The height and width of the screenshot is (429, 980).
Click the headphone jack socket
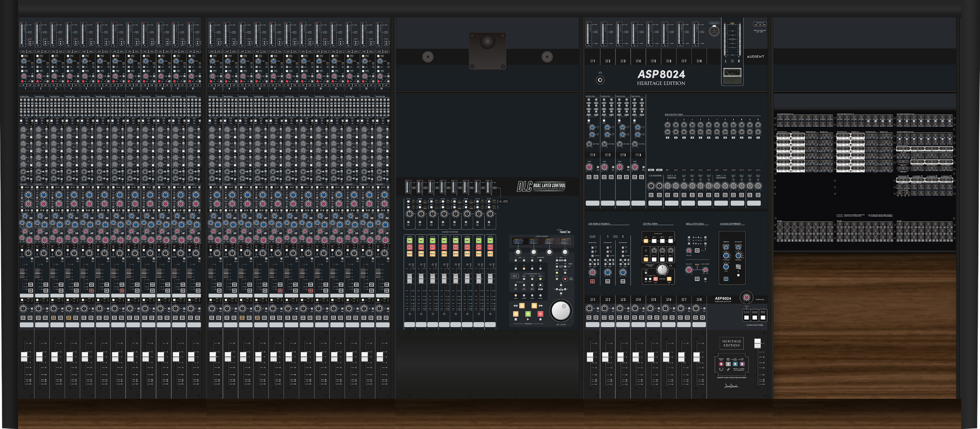tap(600, 80)
